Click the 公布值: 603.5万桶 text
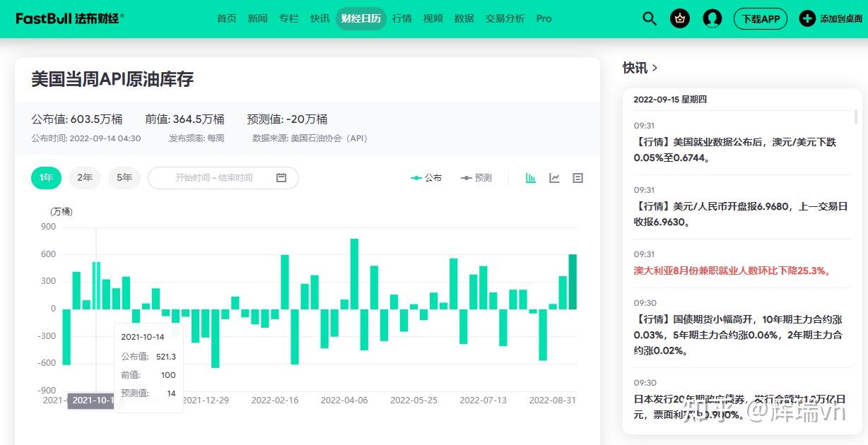Viewport: 868px width, 445px height. click(x=77, y=119)
